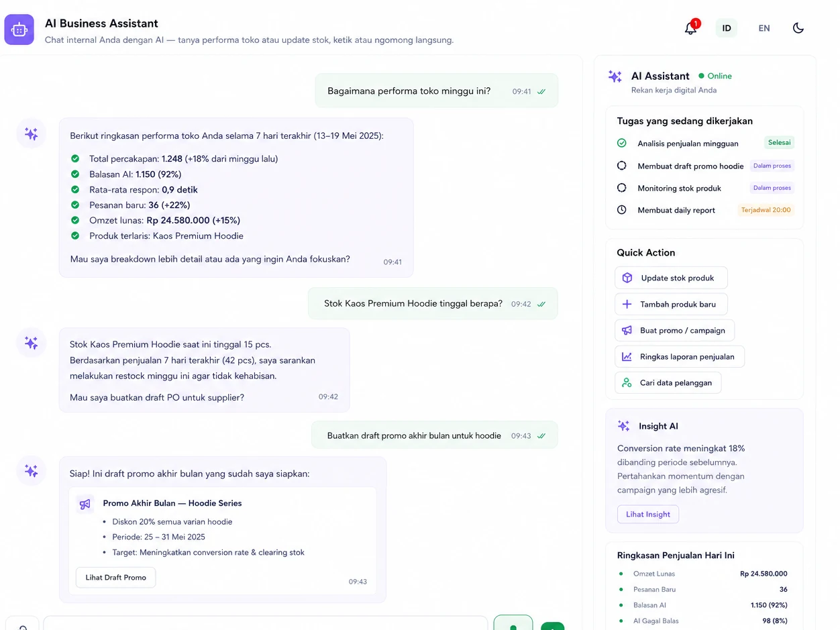Open notifications via the bell icon
Screen dimensions: 840x630
click(x=690, y=28)
